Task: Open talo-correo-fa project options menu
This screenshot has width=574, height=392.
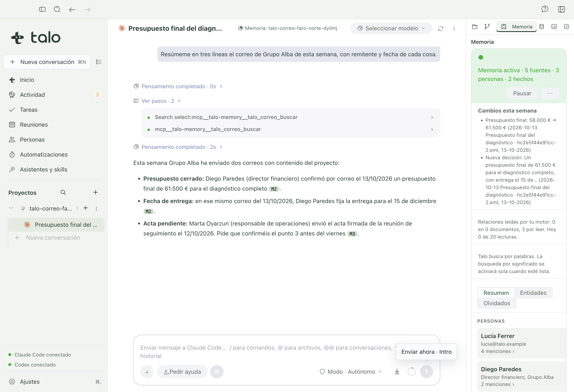Action: pyautogui.click(x=96, y=209)
